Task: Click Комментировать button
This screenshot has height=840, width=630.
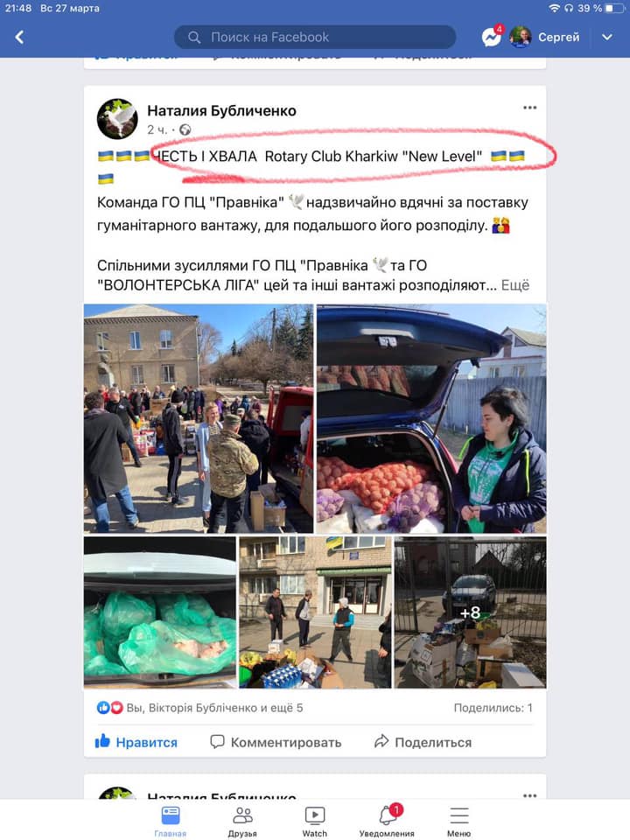Action: coord(276,742)
